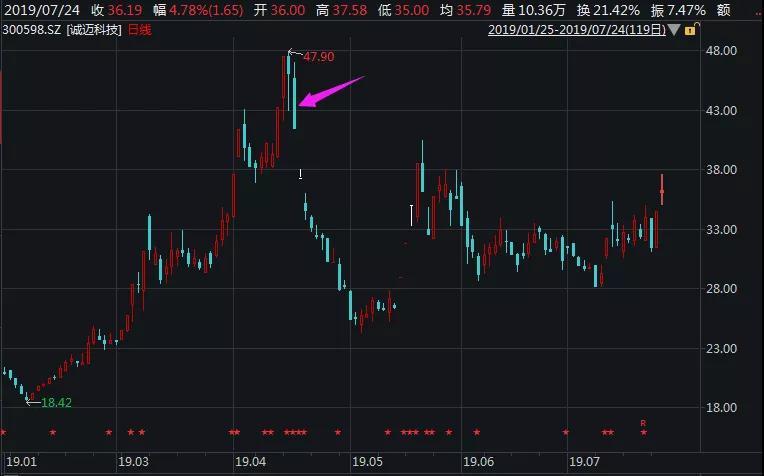Viewport: 764px width, 476px height.
Task: Click the star marker beneath the R label
Action: tap(644, 432)
